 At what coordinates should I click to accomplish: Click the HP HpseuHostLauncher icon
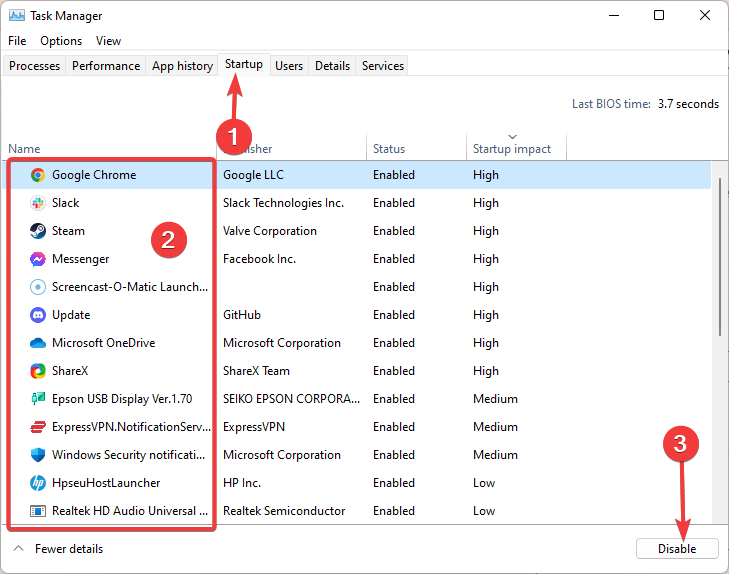coord(38,483)
